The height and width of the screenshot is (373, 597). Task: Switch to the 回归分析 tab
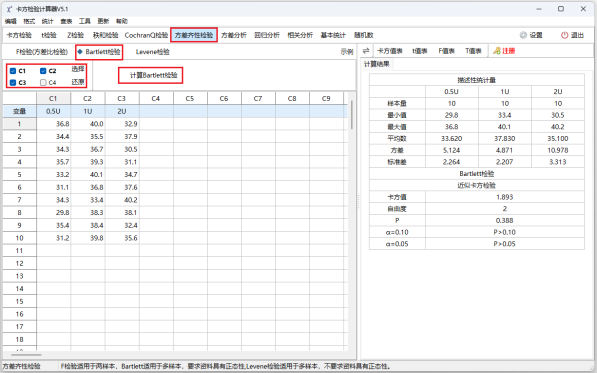point(267,35)
